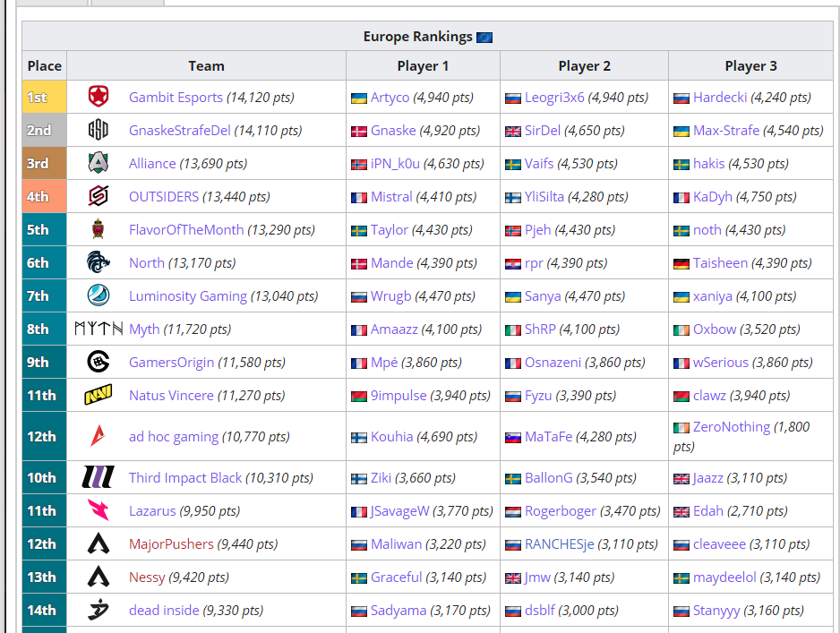The image size is (840, 633).
Task: Click the FlavorOfTheMonth team logo
Action: [x=99, y=229]
